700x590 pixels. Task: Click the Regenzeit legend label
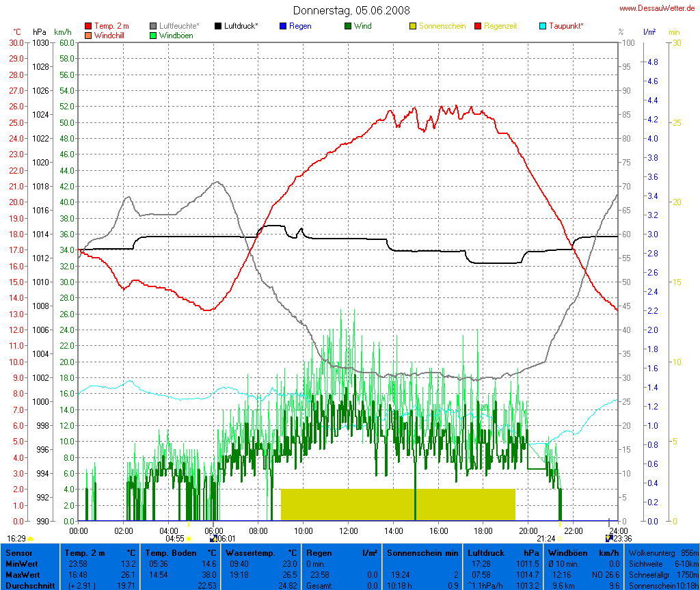click(500, 26)
